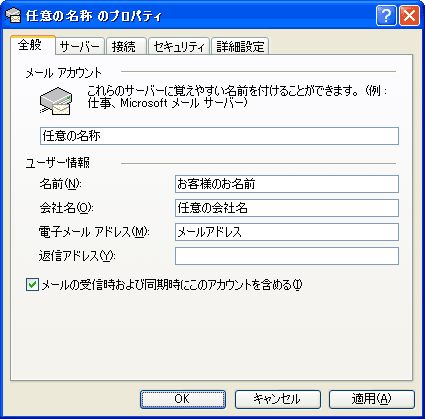Go to the 詳細設定 tab
The width and height of the screenshot is (425, 419).
coord(240,46)
